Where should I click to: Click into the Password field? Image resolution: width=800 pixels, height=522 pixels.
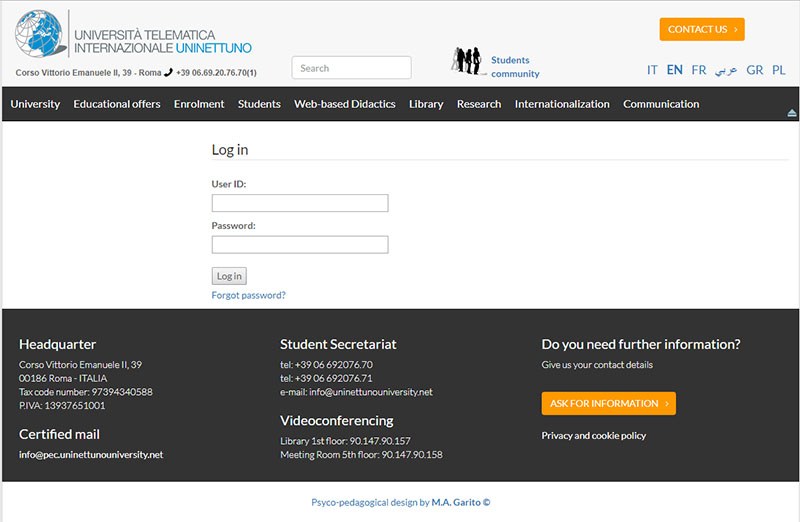click(299, 245)
